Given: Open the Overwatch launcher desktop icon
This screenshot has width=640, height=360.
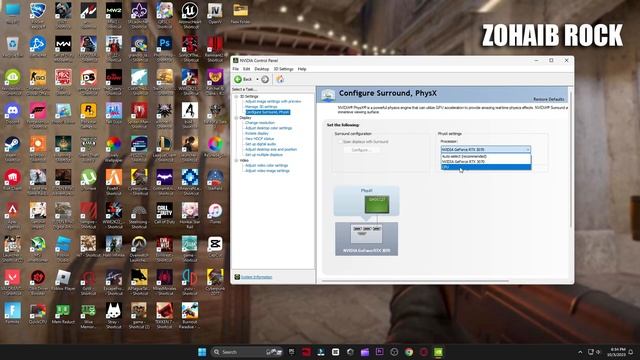Looking at the screenshot, I should coord(139,247).
